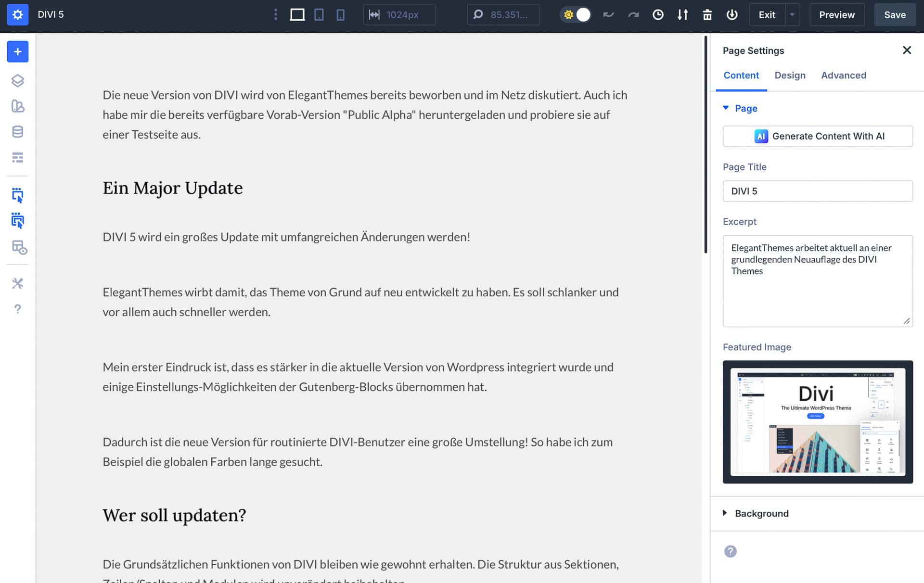
Task: Select desktop view mode
Action: point(297,14)
